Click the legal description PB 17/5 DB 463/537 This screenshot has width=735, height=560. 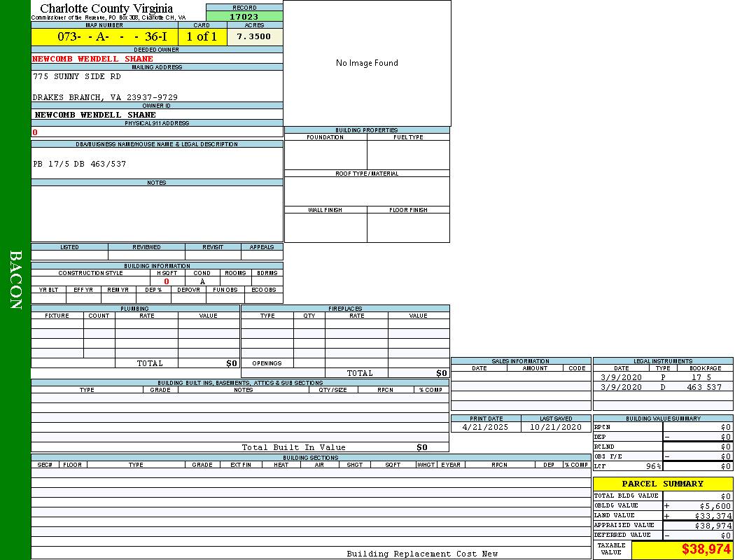[x=80, y=164]
